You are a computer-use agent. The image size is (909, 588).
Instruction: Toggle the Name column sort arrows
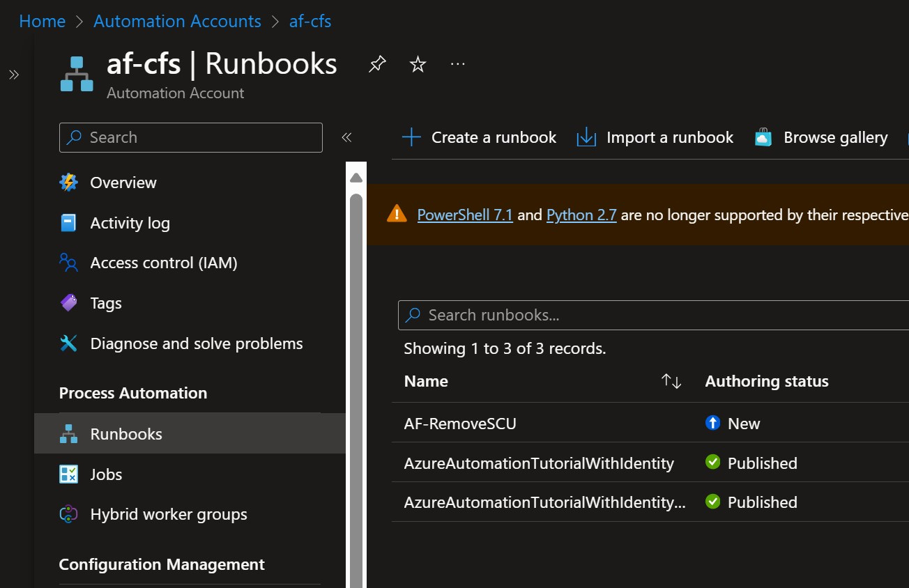(671, 381)
